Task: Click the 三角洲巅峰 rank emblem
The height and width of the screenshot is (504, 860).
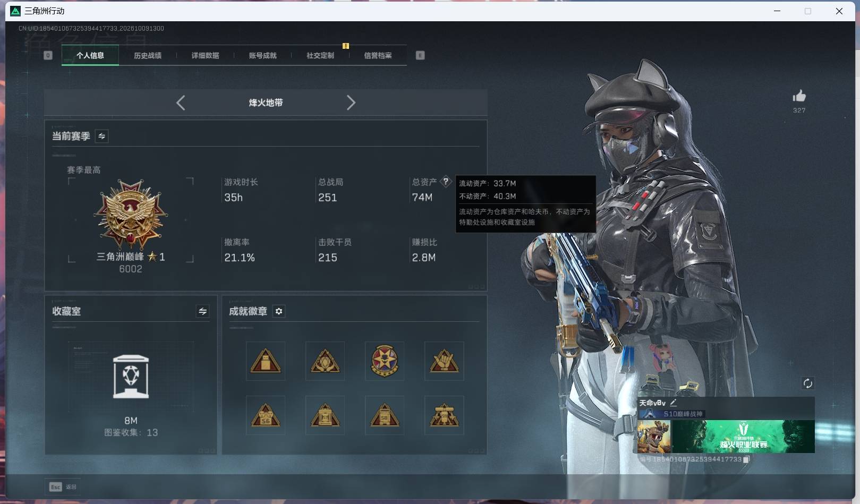Action: (x=131, y=215)
